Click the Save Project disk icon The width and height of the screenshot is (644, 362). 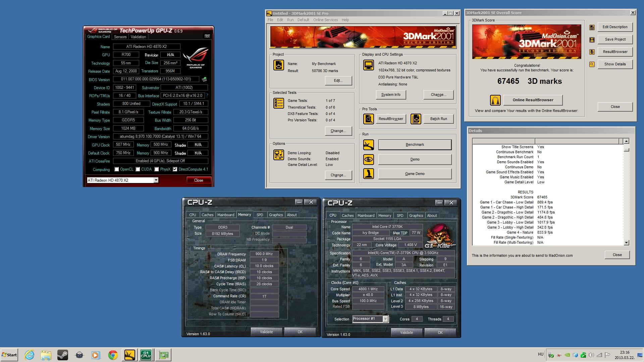(x=592, y=40)
